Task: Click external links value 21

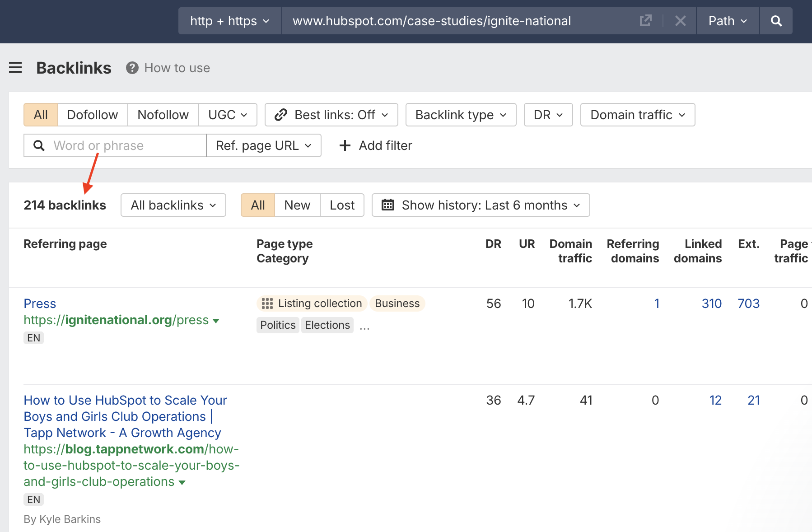Action: [x=754, y=400]
